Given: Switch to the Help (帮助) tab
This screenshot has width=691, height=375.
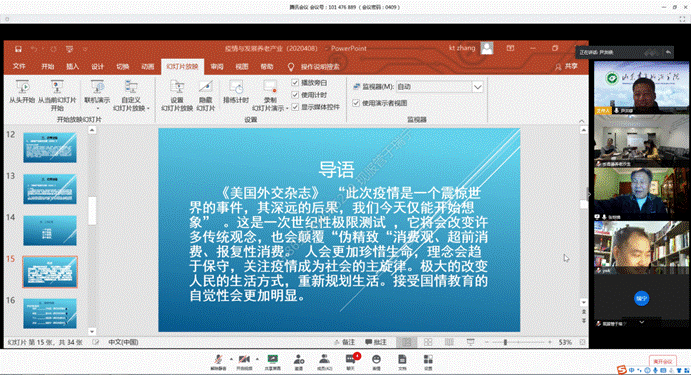Looking at the screenshot, I should pos(267,67).
